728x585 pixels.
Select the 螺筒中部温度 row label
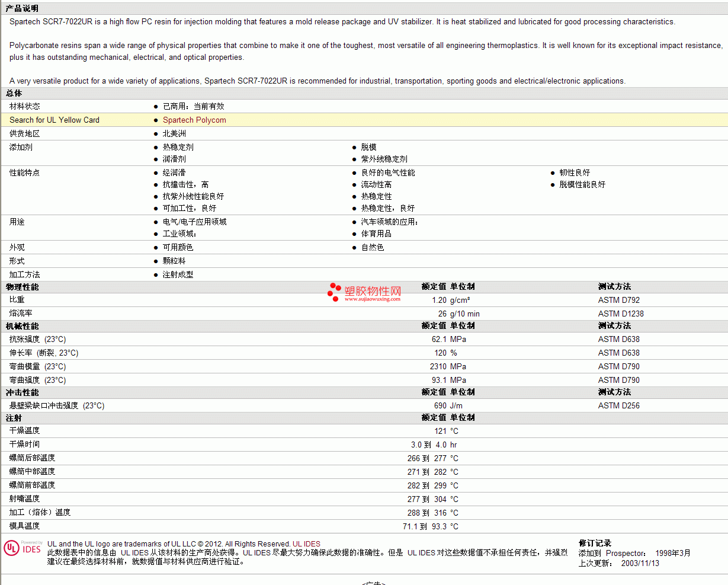point(33,471)
